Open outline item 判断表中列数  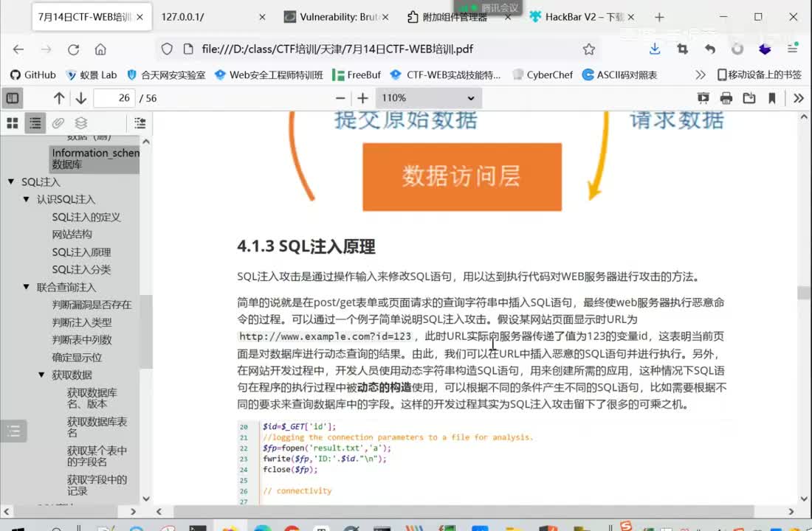coord(82,339)
